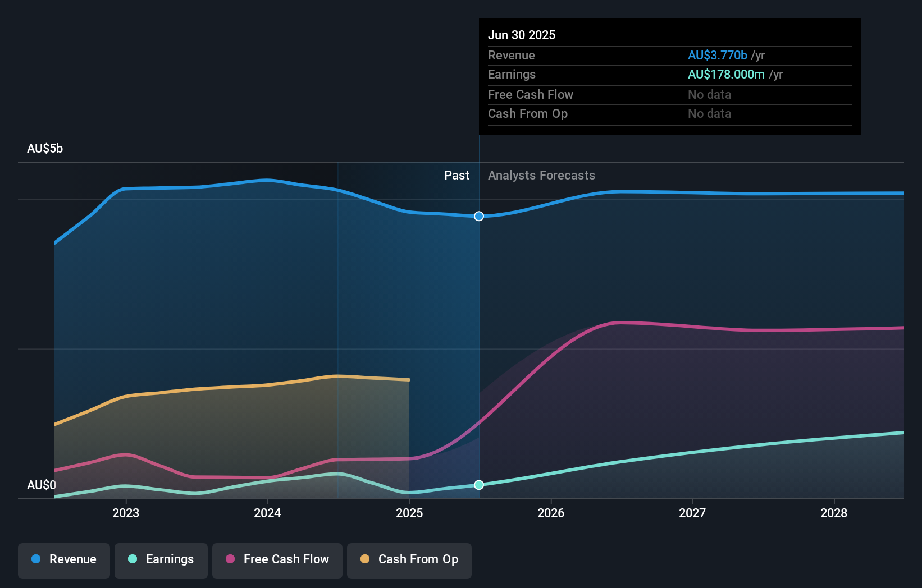Switch to the Analysts Forecasts section

(x=541, y=175)
